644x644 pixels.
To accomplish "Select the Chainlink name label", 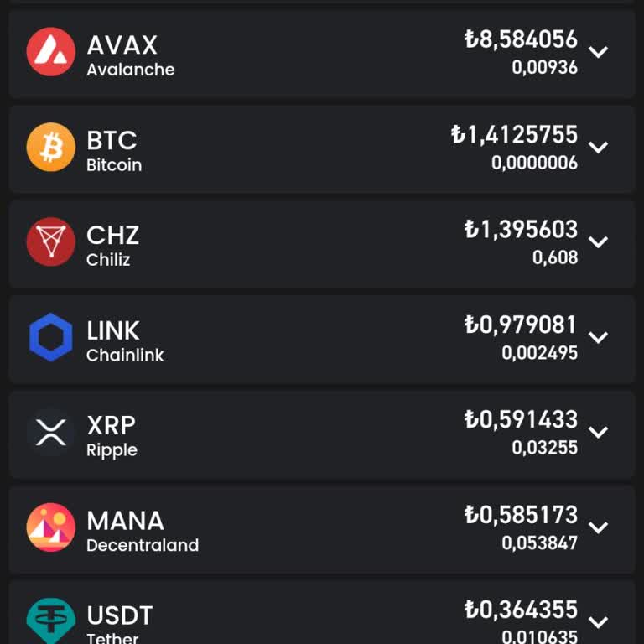I will coord(125,356).
